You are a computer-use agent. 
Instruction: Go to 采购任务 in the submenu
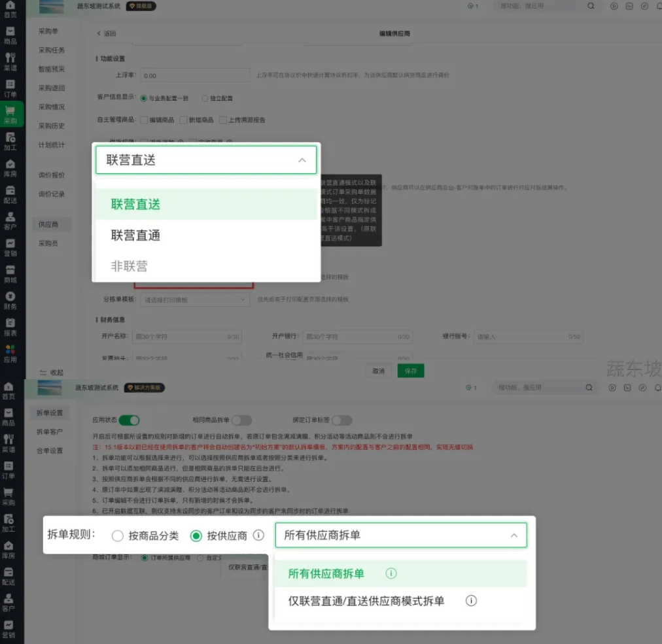point(51,50)
